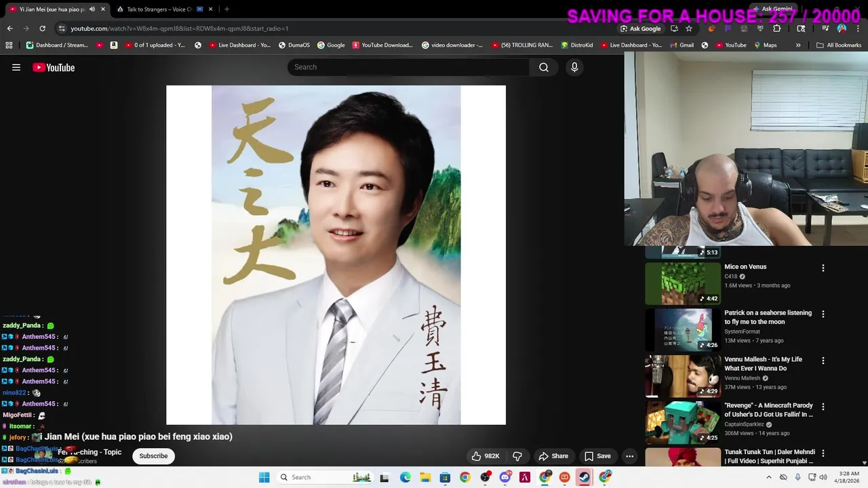This screenshot has height=488, width=868.
Task: Click the YouTube search input field
Action: [x=408, y=67]
